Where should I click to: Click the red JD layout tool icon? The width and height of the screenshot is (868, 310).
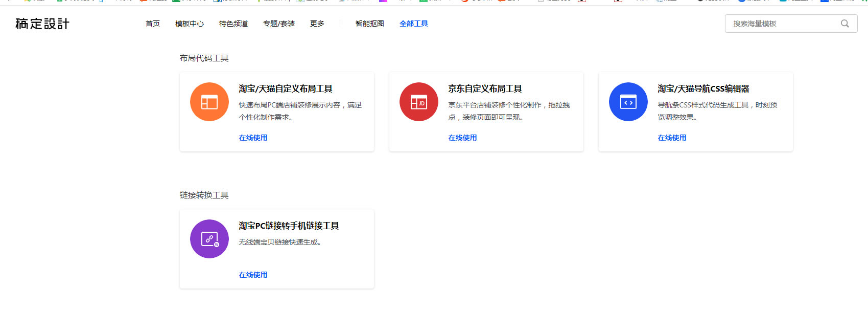[419, 102]
